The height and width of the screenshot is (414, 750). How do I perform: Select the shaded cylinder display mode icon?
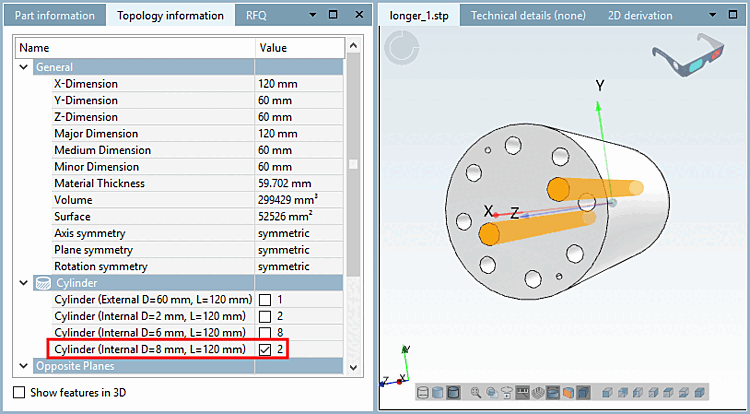tap(437, 392)
